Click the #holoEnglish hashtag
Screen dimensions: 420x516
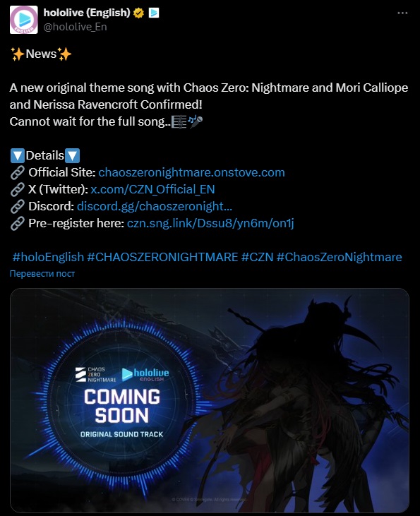tap(48, 257)
